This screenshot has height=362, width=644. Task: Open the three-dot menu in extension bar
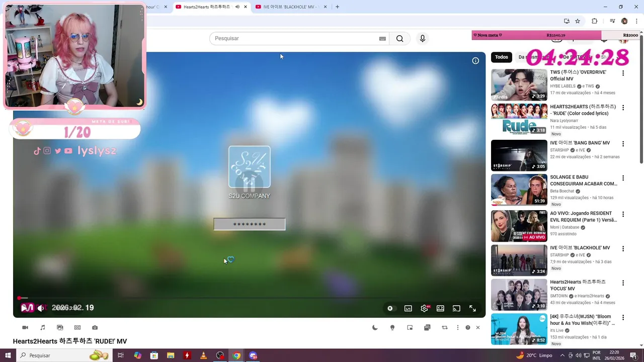pyautogui.click(x=457, y=327)
